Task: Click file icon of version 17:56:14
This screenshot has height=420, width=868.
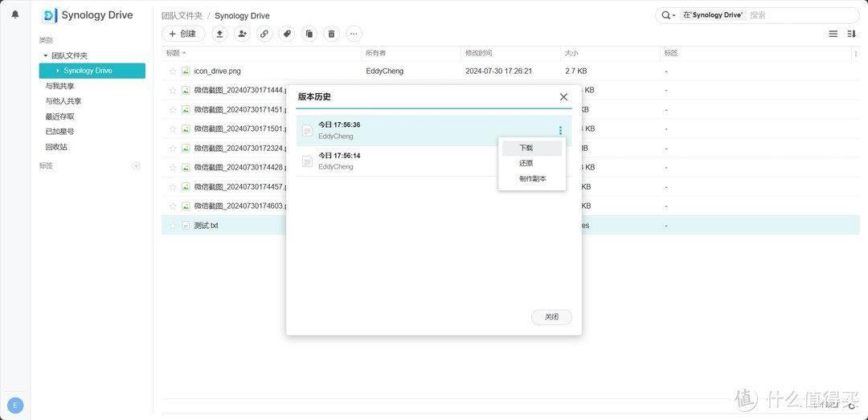Action: click(307, 161)
